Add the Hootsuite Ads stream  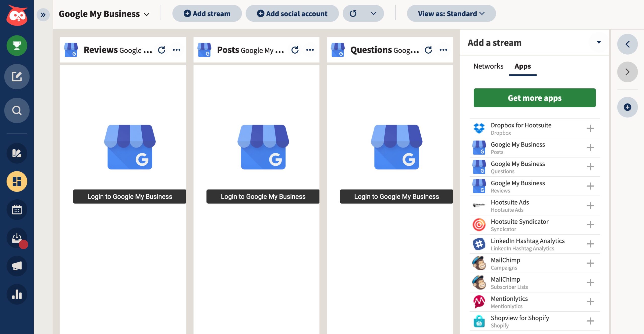click(x=590, y=205)
